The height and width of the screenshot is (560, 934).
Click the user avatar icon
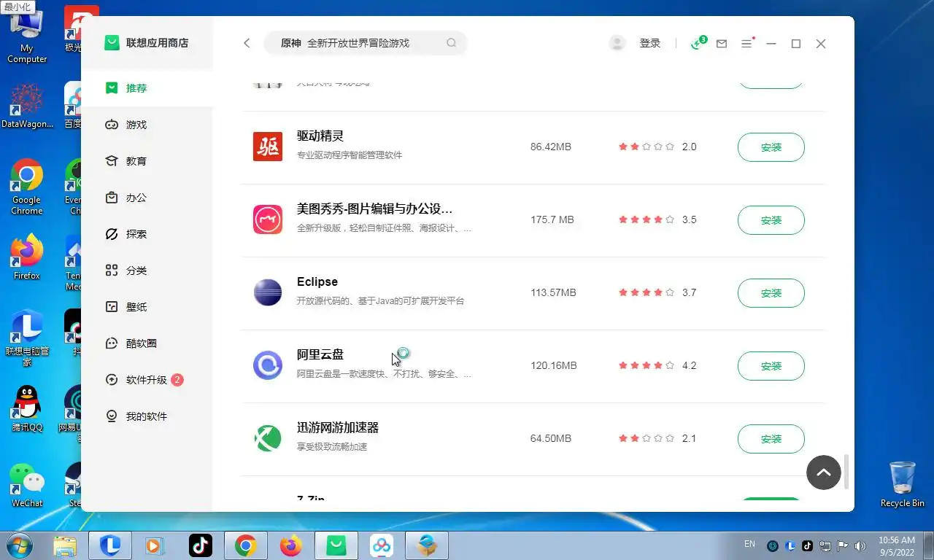point(617,43)
